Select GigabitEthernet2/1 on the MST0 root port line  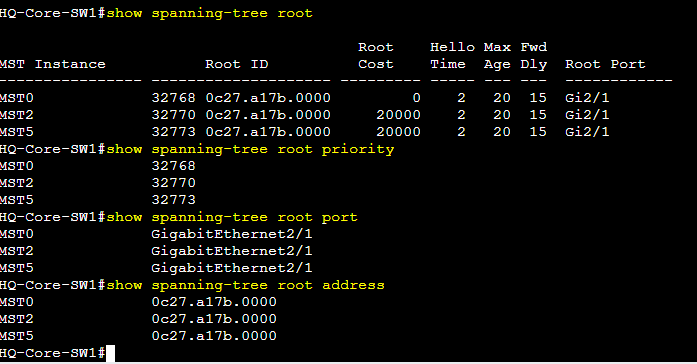(232, 234)
